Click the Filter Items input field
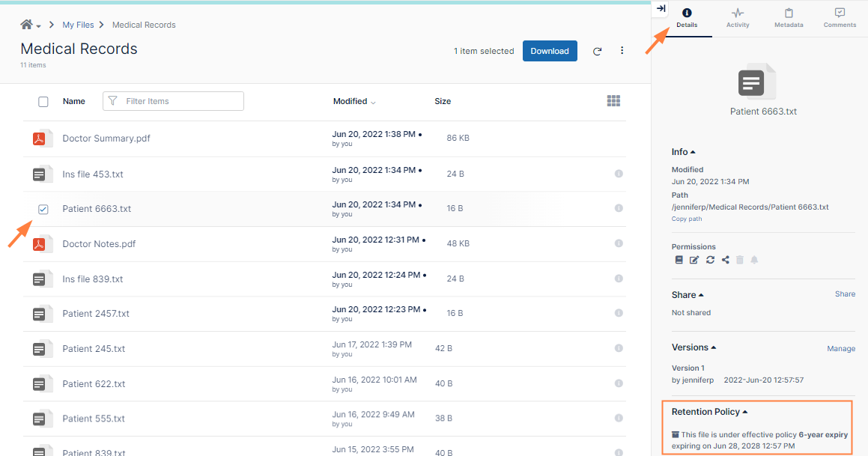The width and height of the screenshot is (868, 456). pos(180,101)
